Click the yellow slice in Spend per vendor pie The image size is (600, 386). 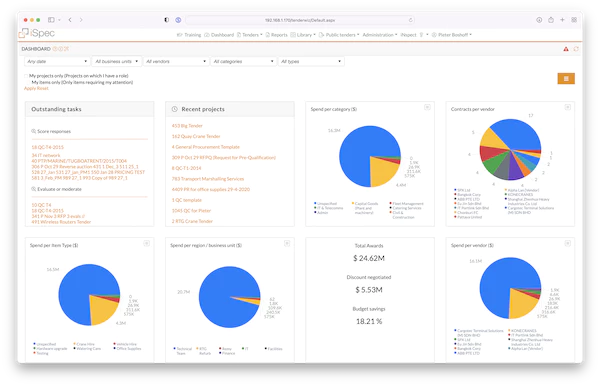tap(522, 304)
